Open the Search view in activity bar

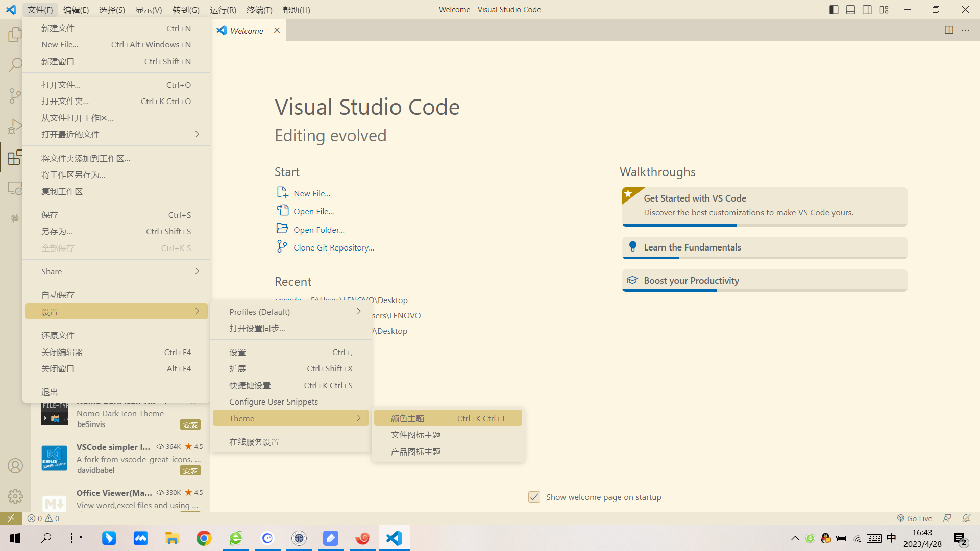click(15, 65)
